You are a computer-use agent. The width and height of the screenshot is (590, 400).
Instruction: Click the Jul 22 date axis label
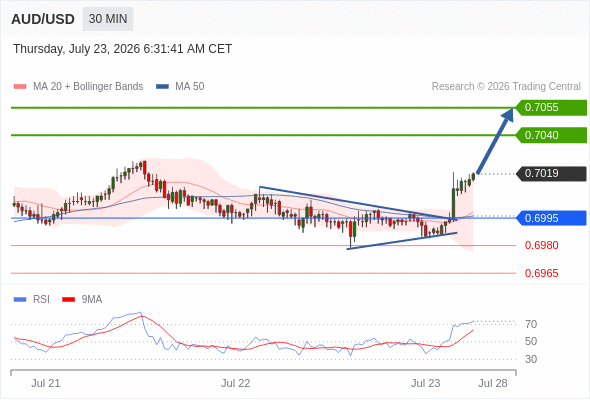(x=236, y=383)
